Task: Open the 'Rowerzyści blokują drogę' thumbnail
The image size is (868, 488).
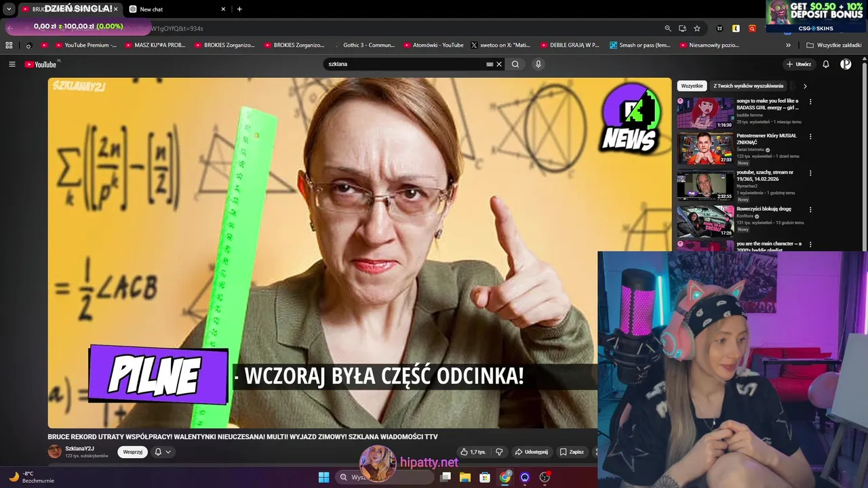Action: point(705,221)
